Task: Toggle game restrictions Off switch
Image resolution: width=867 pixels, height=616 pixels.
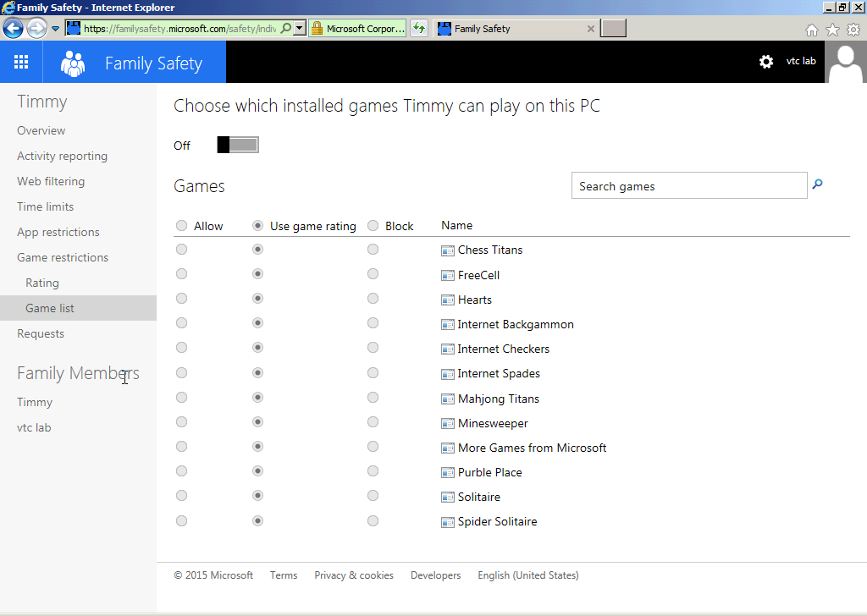Action: [x=237, y=145]
